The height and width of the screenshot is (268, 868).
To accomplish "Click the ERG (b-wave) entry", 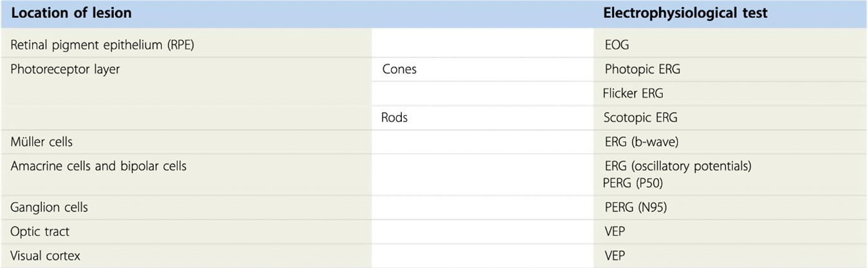I will click(635, 142).
